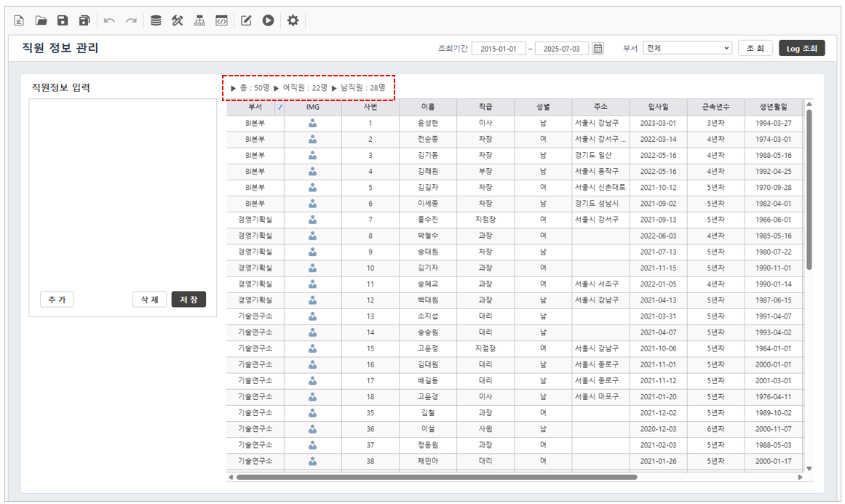Screen dimensions: 845x504
Task: Open the calendar date picker icon
Action: 598,49
